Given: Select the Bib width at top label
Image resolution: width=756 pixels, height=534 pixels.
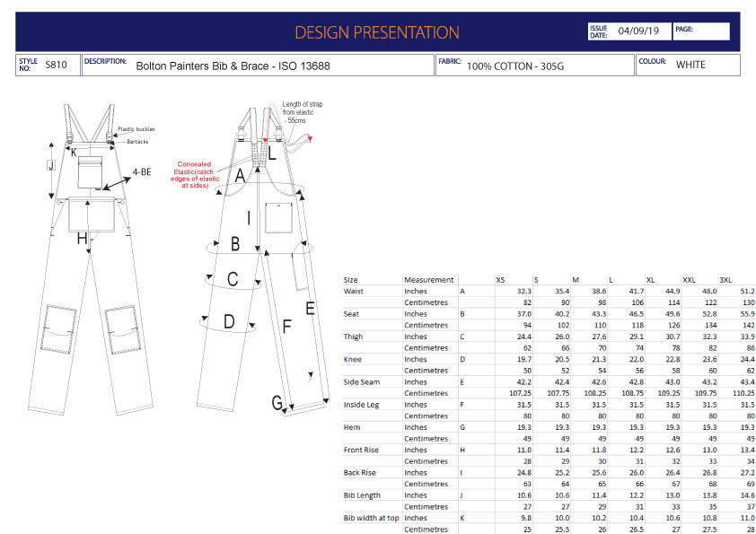Looking at the screenshot, I should click(371, 518).
